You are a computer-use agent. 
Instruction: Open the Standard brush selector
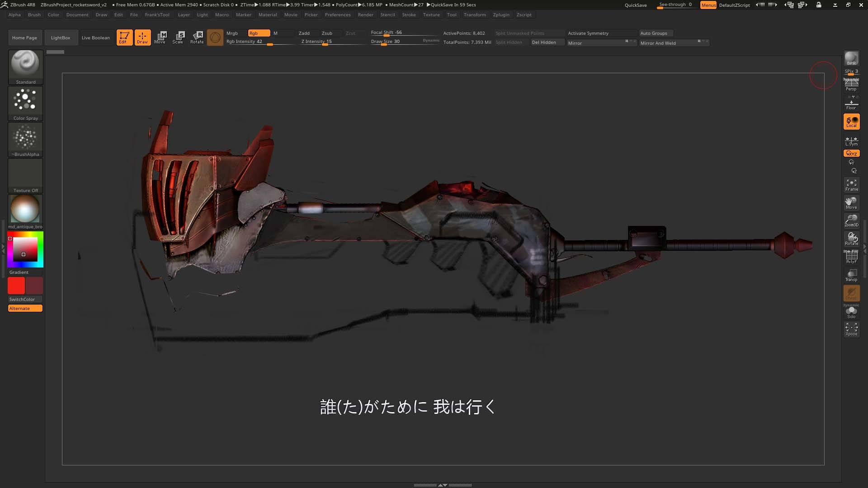coord(25,67)
